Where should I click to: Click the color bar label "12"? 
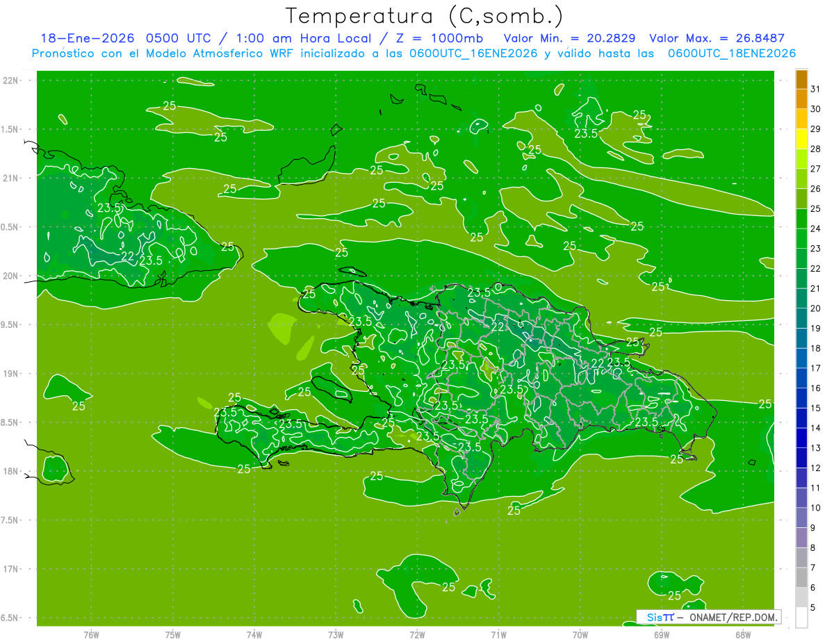(x=816, y=468)
